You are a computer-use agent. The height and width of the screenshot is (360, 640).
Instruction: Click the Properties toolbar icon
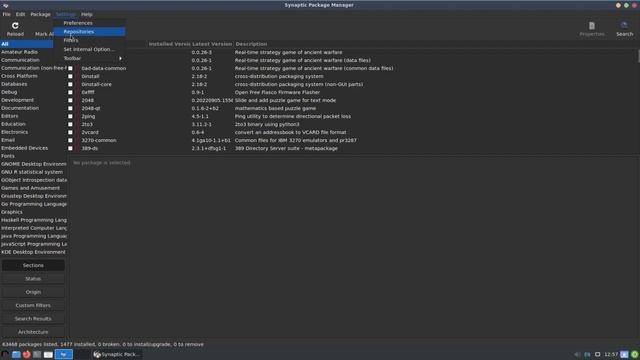point(591,26)
